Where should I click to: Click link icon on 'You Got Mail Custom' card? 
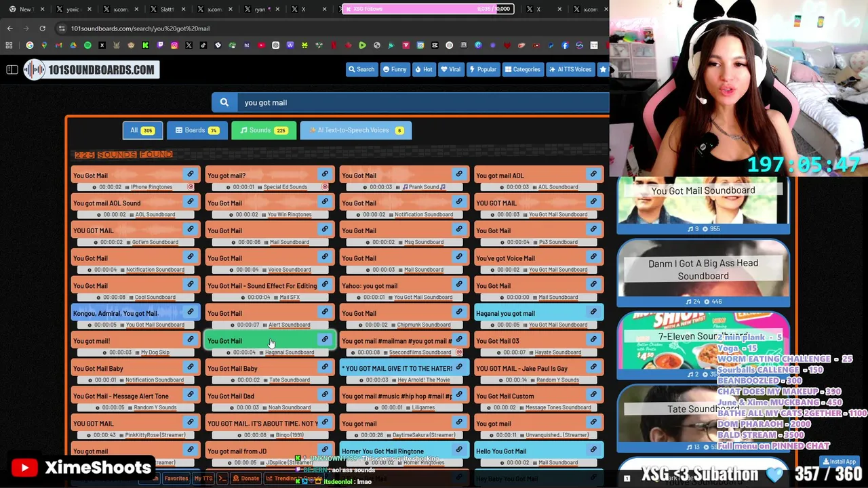593,395
